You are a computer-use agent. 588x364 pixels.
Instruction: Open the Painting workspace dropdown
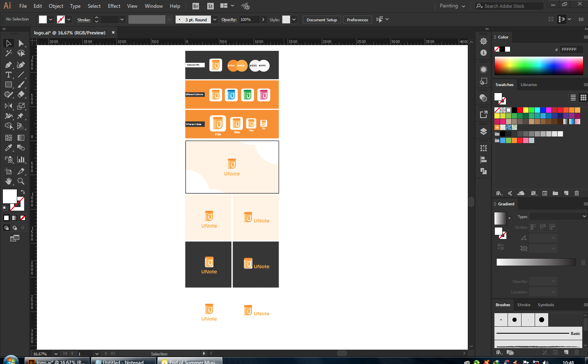point(452,6)
